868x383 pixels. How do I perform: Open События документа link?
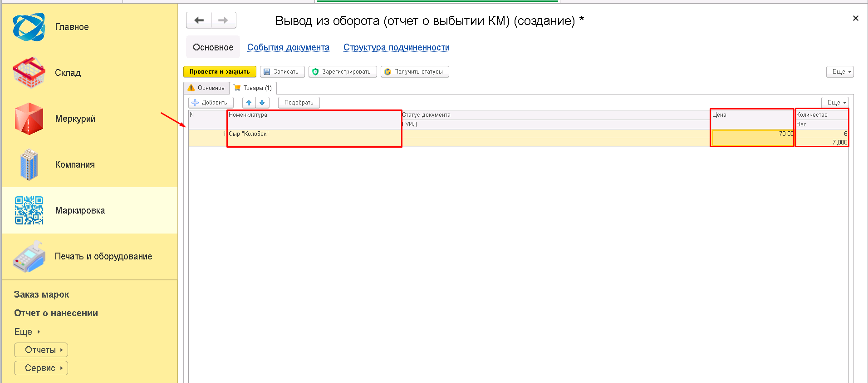point(288,47)
